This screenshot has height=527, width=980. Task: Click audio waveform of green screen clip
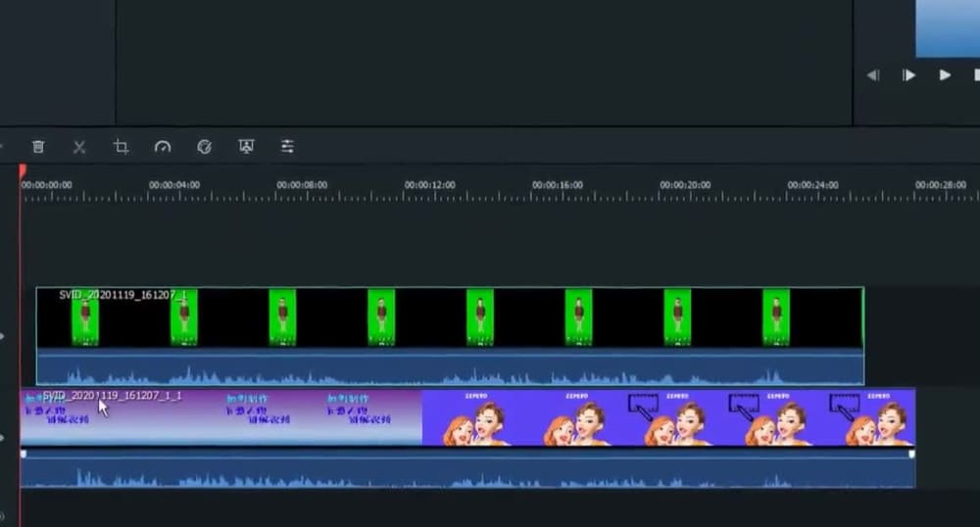(450, 367)
